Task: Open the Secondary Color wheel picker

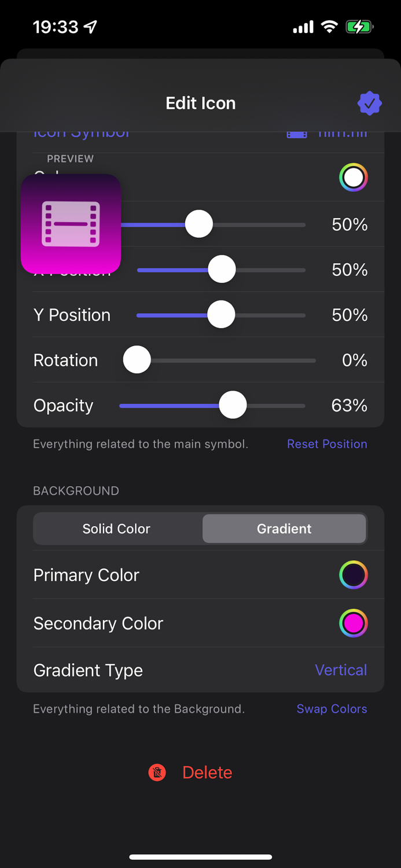Action: [354, 623]
